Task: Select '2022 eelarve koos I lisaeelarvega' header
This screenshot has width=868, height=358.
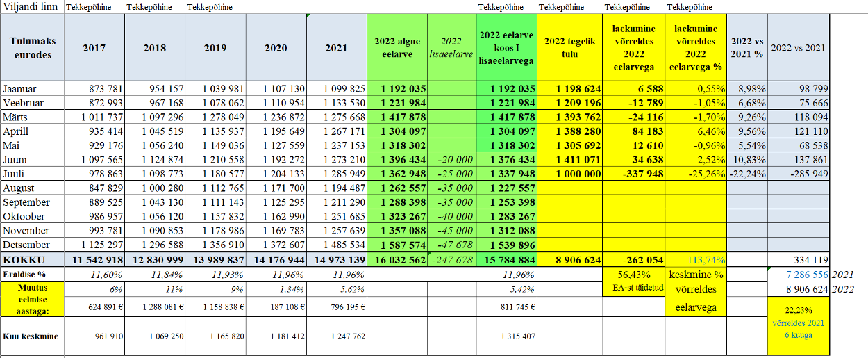Action: [x=506, y=48]
